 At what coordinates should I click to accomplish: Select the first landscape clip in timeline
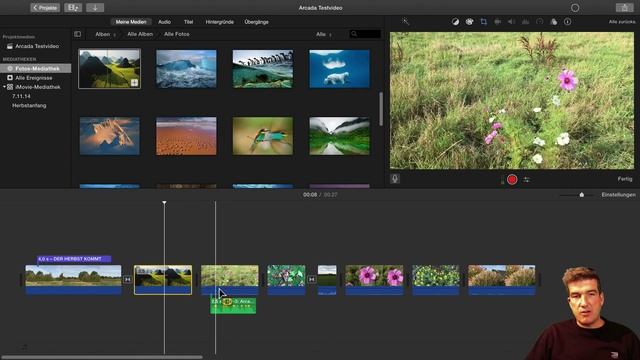click(73, 280)
